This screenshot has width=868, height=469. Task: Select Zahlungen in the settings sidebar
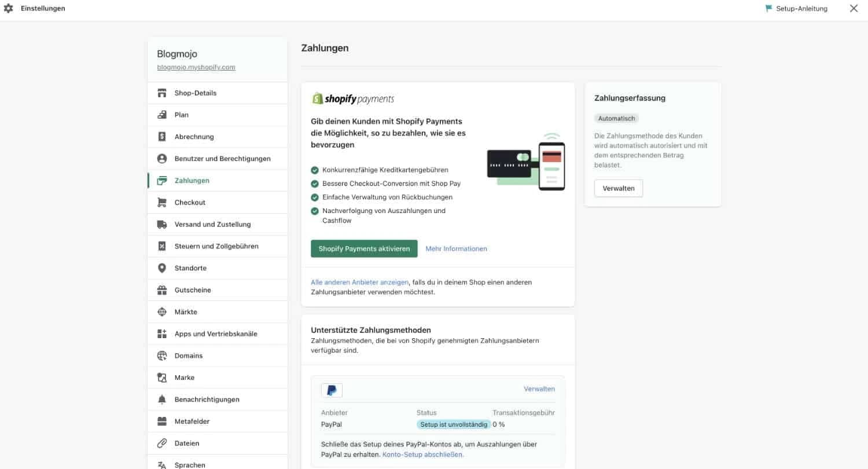click(192, 180)
